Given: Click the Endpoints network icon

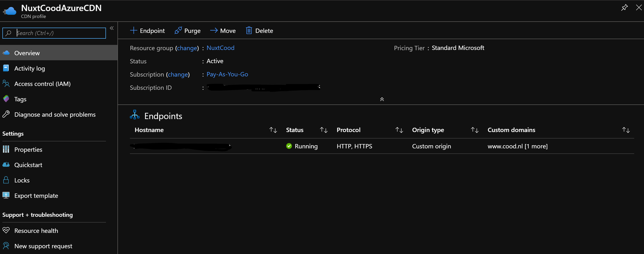Looking at the screenshot, I should pos(135,115).
